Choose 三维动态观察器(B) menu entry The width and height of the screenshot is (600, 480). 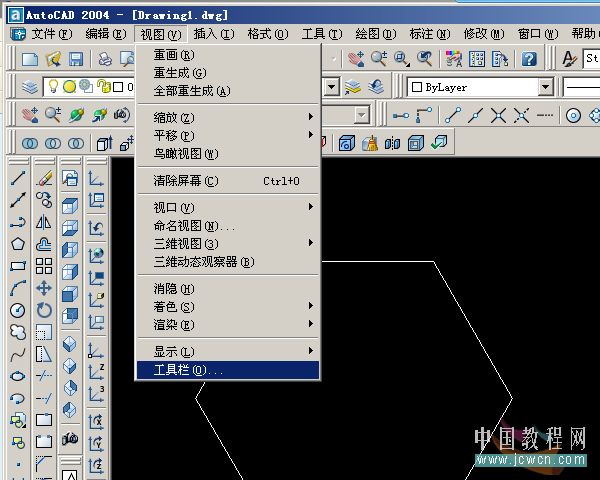click(x=228, y=262)
